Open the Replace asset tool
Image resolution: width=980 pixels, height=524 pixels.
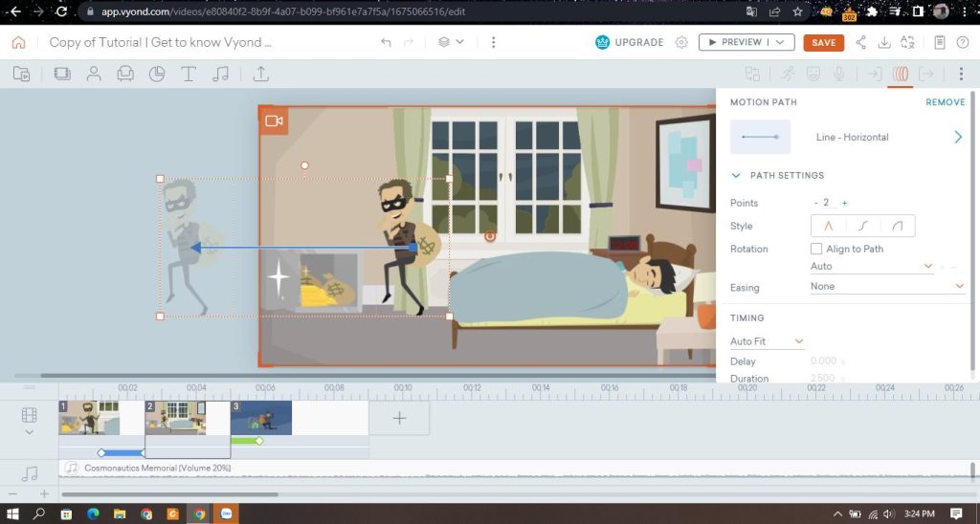tap(752, 74)
